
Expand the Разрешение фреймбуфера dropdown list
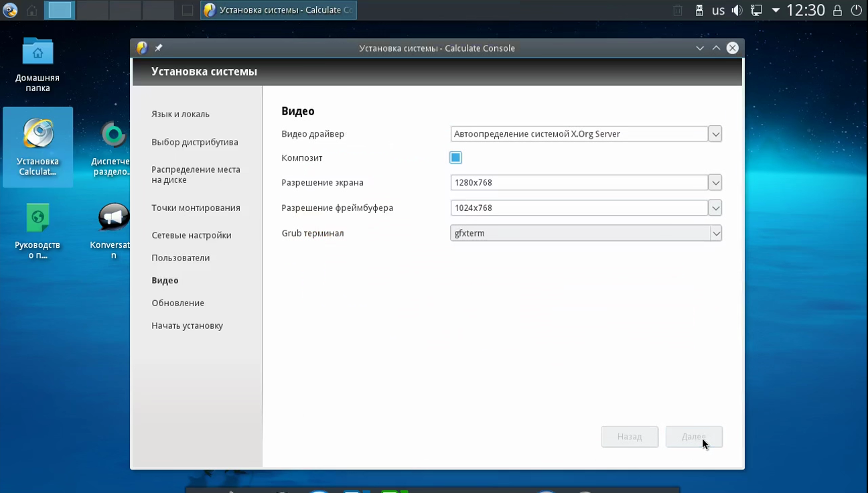(715, 208)
